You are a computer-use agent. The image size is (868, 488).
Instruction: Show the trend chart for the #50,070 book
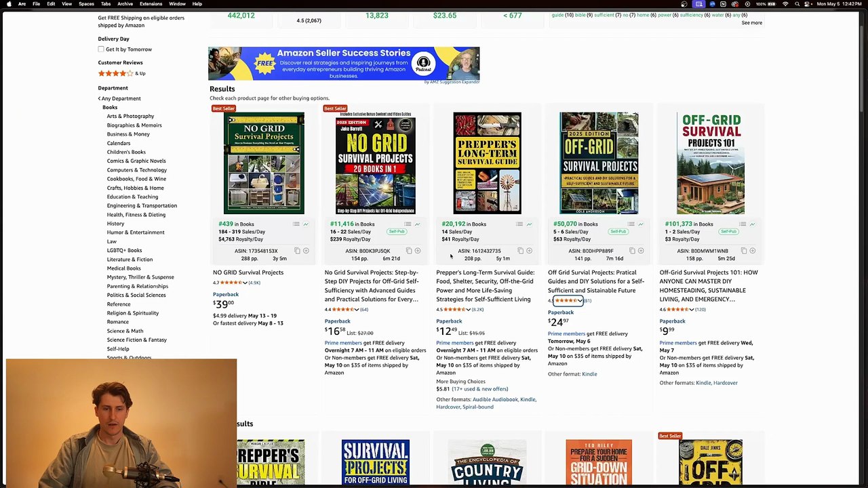point(641,224)
